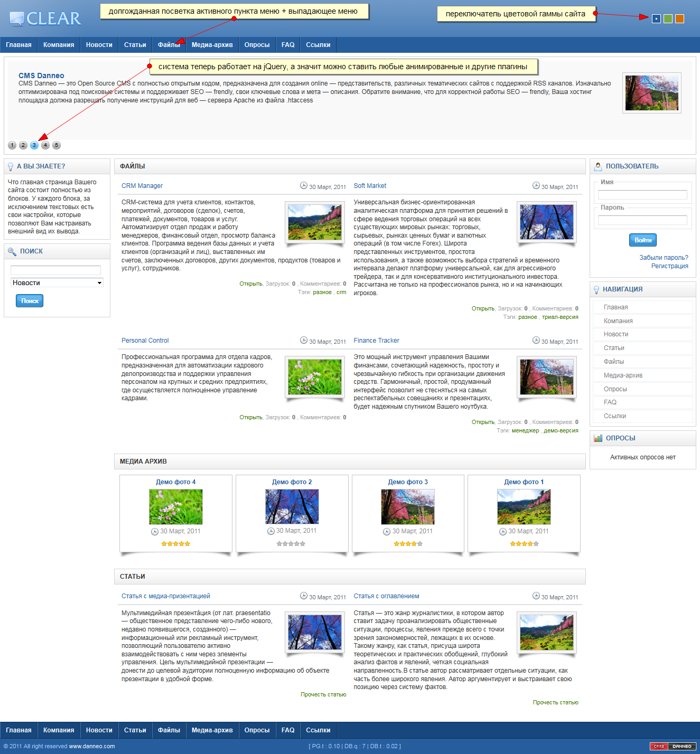Click the CLEAR site logo

(45, 18)
